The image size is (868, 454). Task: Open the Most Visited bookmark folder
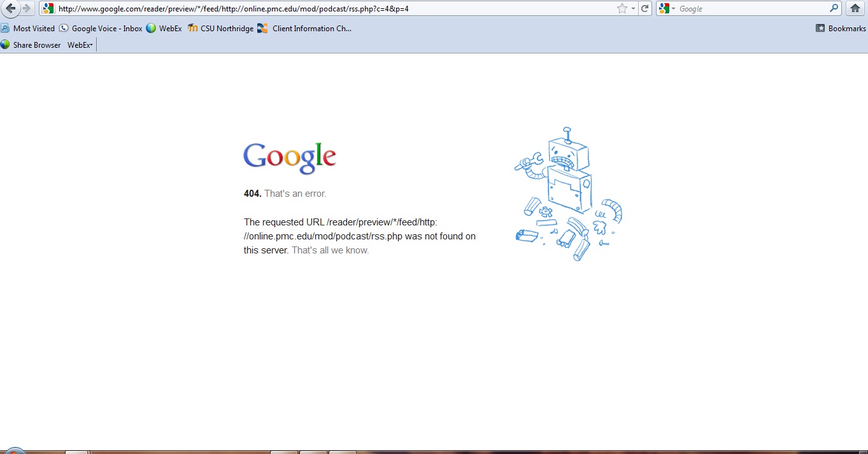[x=28, y=29]
